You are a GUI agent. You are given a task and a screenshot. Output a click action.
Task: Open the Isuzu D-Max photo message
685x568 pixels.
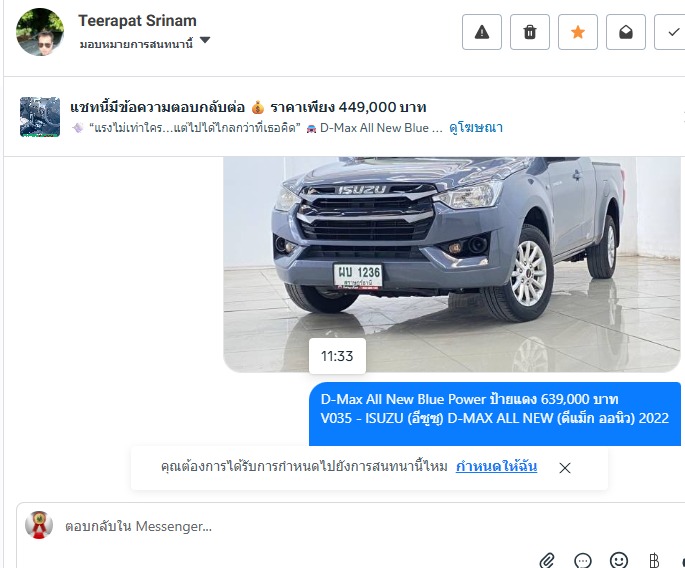click(452, 264)
